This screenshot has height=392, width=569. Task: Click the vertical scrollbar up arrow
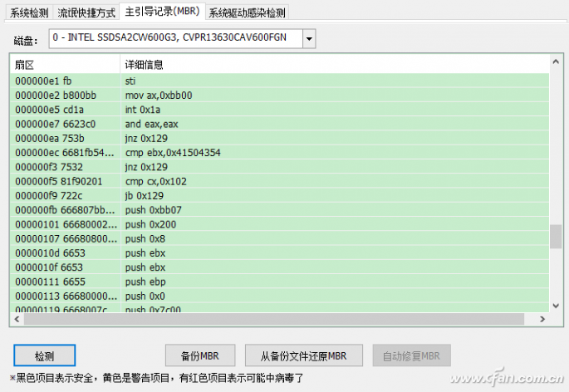(556, 62)
